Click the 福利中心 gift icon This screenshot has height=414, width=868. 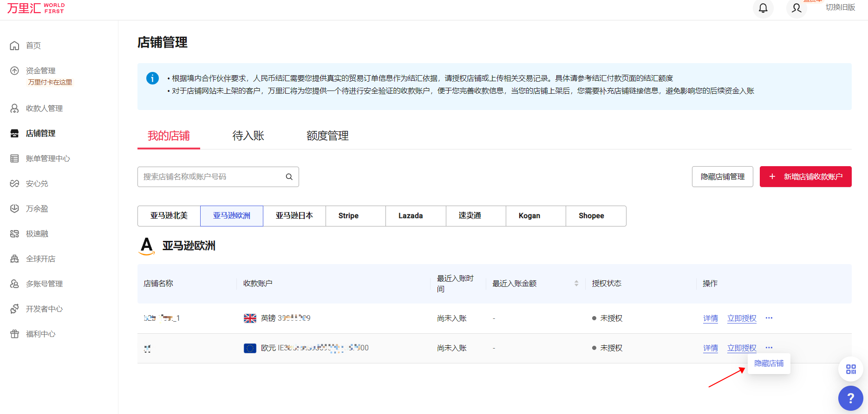click(15, 334)
